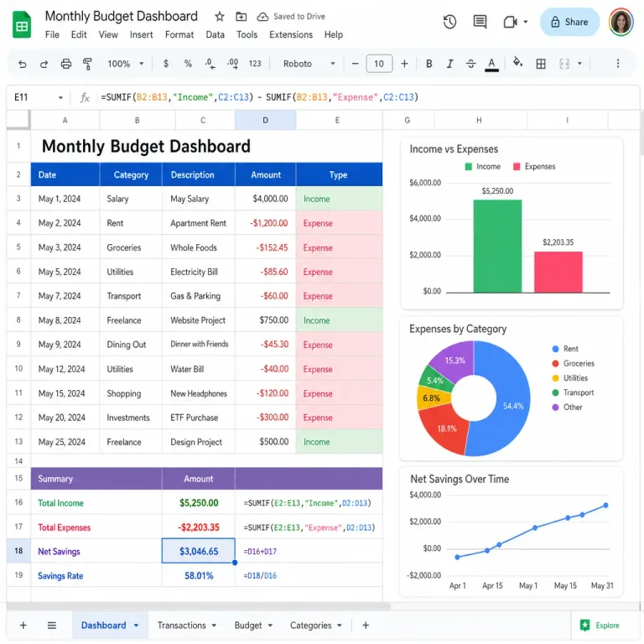
Task: Check Saved to Drive status
Action: 291,17
